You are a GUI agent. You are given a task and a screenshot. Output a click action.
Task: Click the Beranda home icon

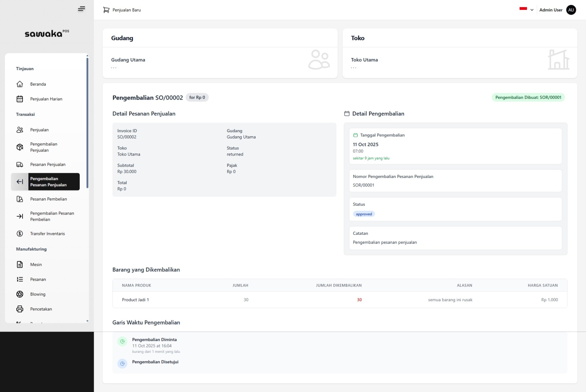(20, 84)
